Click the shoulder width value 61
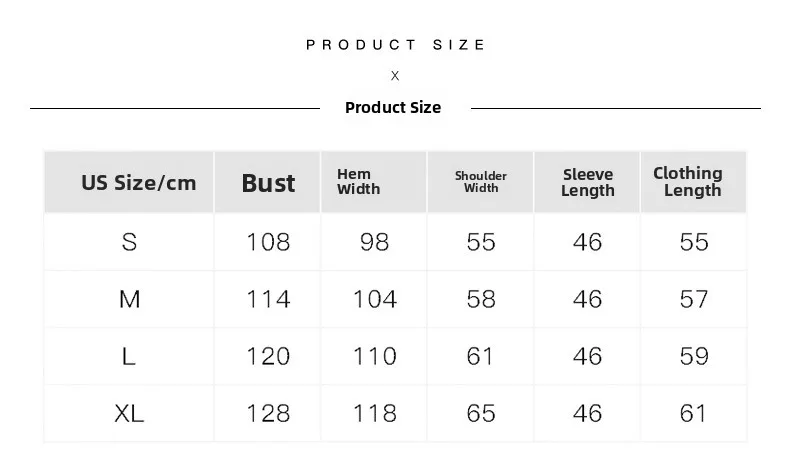Viewport: 790px width, 472px height. 480,356
